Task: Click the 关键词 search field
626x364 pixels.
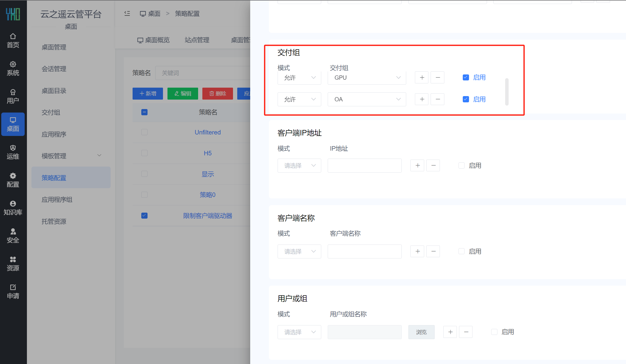Action: [203, 73]
